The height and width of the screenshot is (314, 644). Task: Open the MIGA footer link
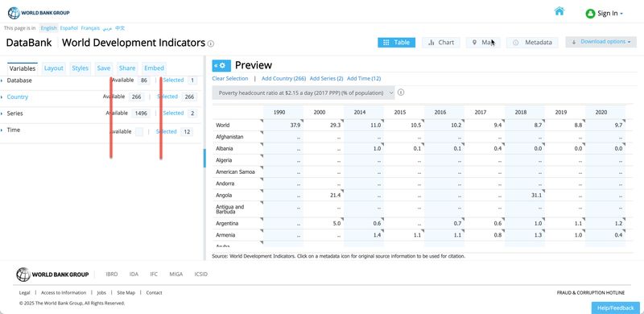tap(176, 274)
